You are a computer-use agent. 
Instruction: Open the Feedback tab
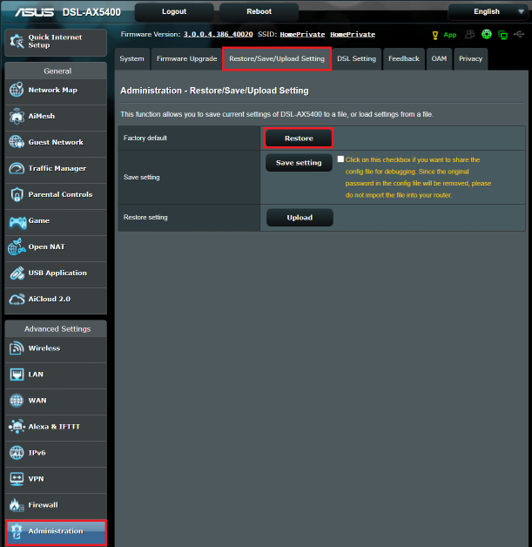point(404,59)
